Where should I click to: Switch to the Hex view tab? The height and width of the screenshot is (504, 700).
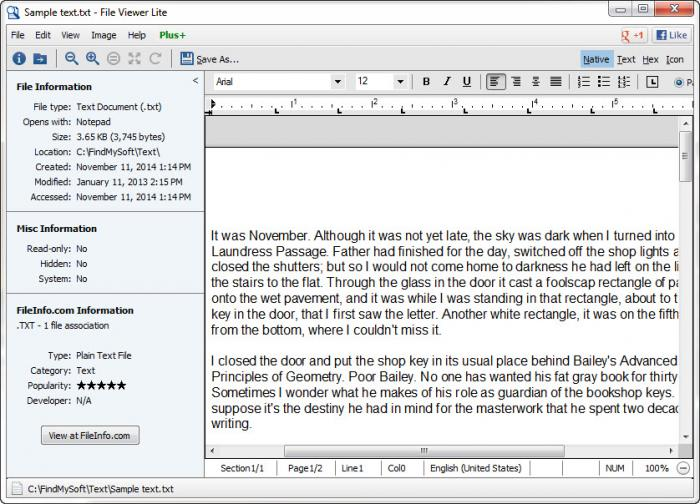click(650, 59)
